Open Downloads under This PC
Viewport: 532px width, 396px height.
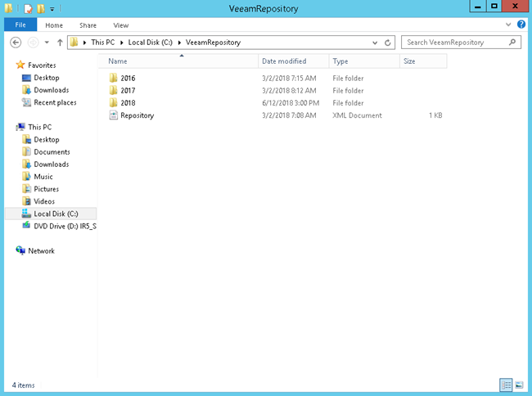pos(52,164)
